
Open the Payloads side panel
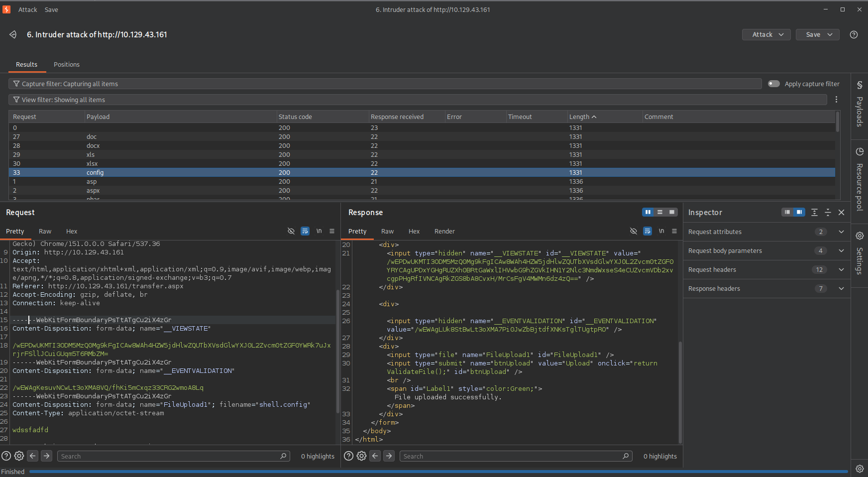tap(859, 104)
